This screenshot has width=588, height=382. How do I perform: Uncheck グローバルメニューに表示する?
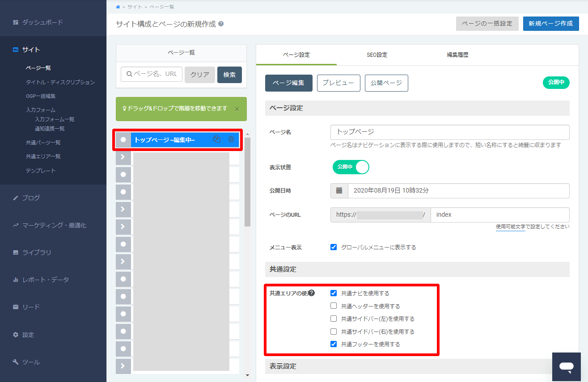[x=334, y=247]
